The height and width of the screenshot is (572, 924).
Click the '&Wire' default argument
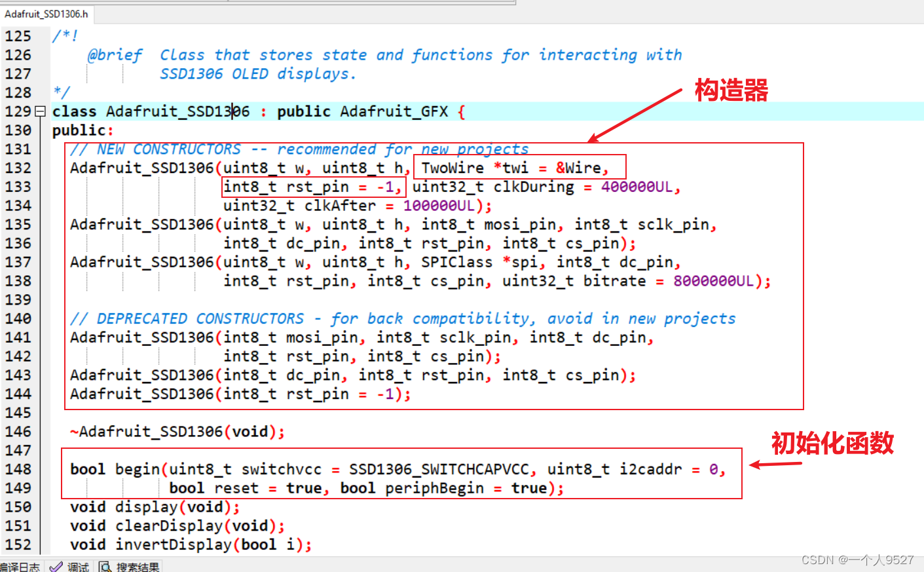point(579,168)
